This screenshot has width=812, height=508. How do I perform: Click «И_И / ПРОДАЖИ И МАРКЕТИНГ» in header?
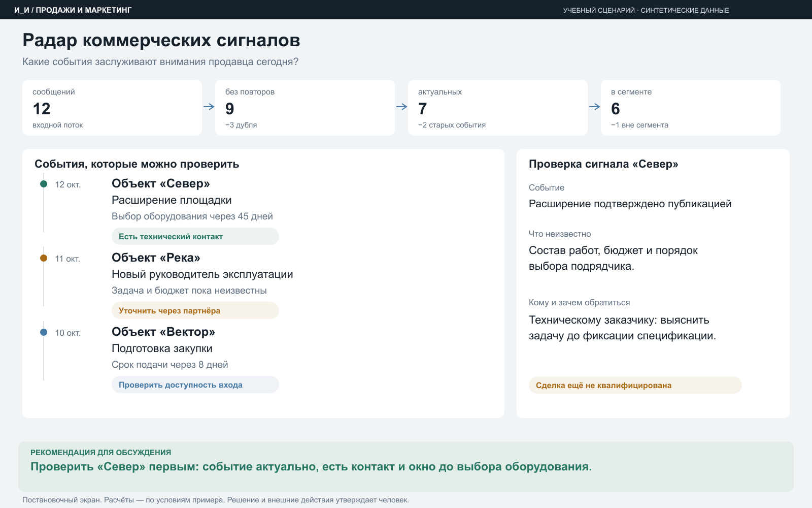coord(73,10)
